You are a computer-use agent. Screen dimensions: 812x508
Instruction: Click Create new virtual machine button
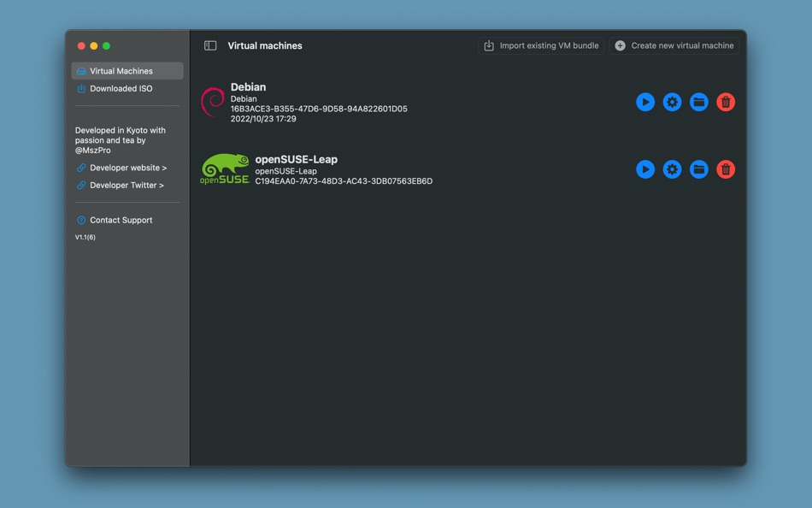click(674, 45)
